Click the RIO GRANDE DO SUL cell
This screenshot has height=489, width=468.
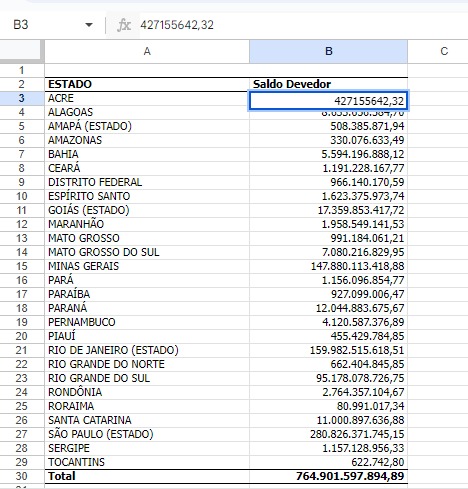[x=147, y=378]
